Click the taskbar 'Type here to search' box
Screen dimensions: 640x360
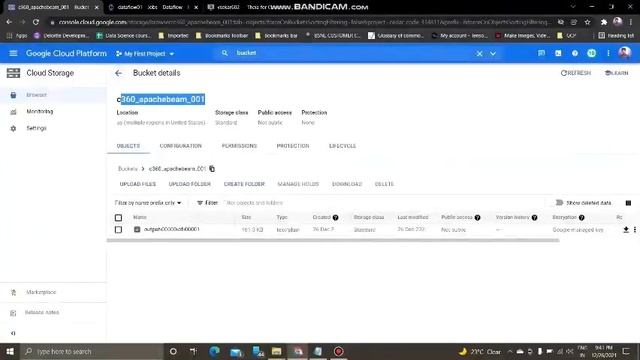pos(92,351)
